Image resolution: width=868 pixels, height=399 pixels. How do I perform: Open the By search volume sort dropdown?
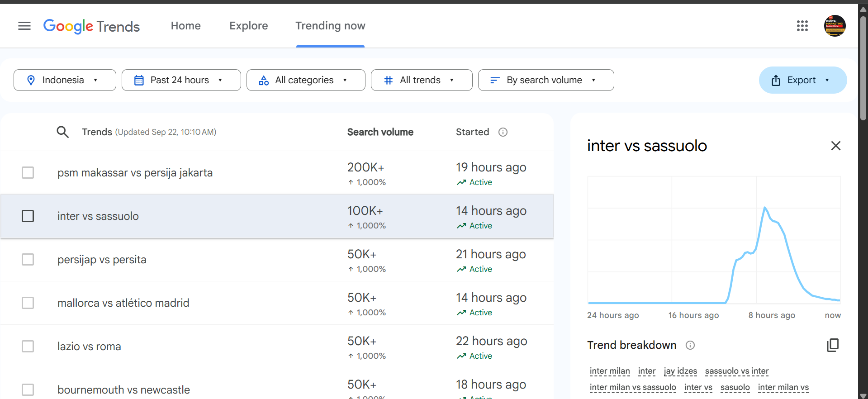click(545, 80)
